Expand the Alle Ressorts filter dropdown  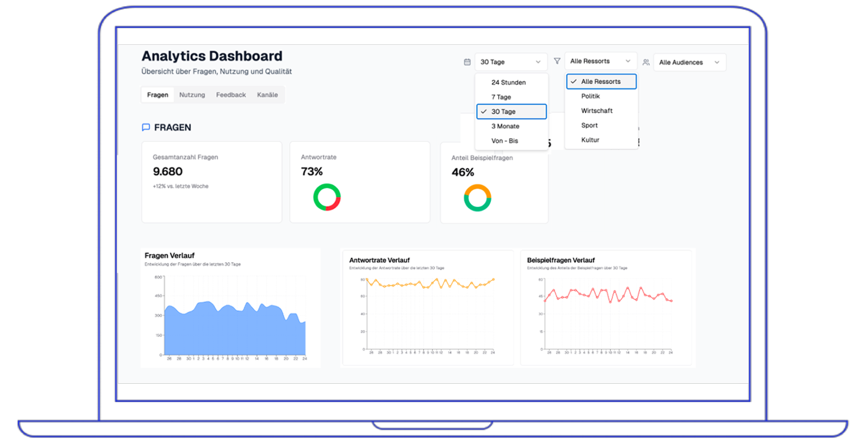[600, 61]
